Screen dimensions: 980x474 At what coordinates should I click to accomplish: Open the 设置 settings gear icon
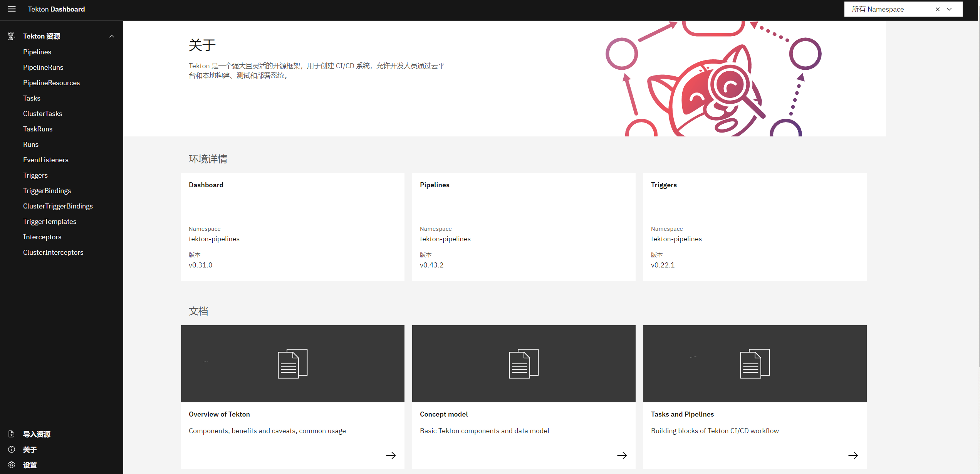tap(11, 464)
